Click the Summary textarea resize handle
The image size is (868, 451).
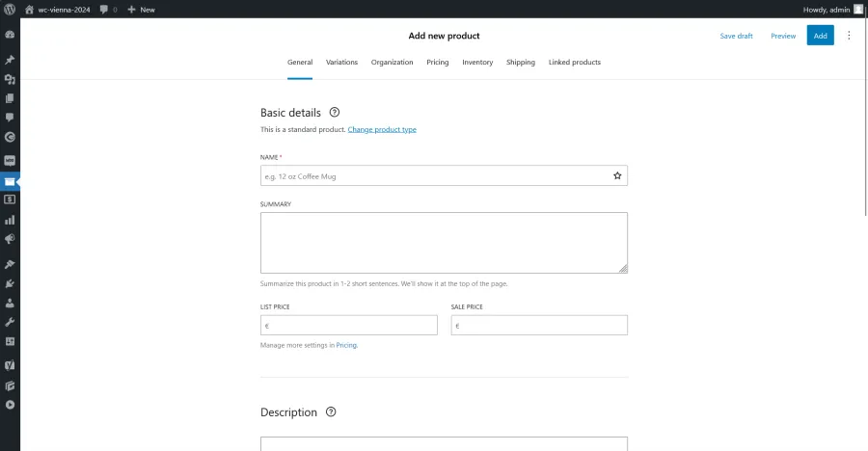(623, 269)
